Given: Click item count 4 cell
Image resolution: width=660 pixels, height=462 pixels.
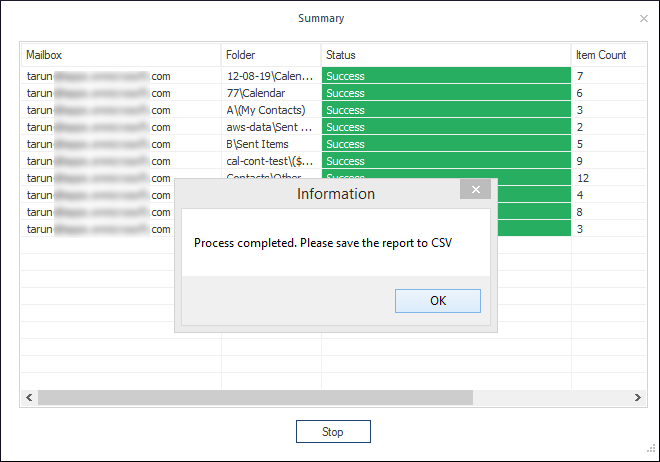Looking at the screenshot, I should (609, 195).
